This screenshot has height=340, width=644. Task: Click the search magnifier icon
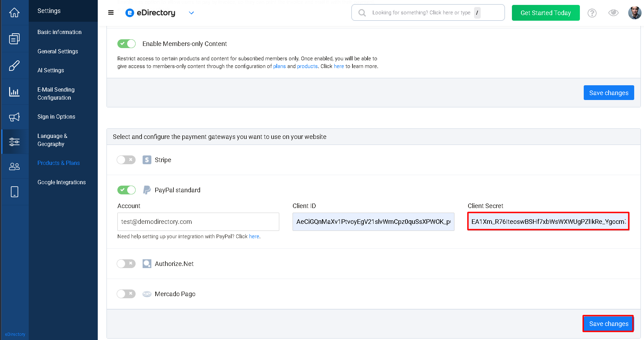[362, 13]
